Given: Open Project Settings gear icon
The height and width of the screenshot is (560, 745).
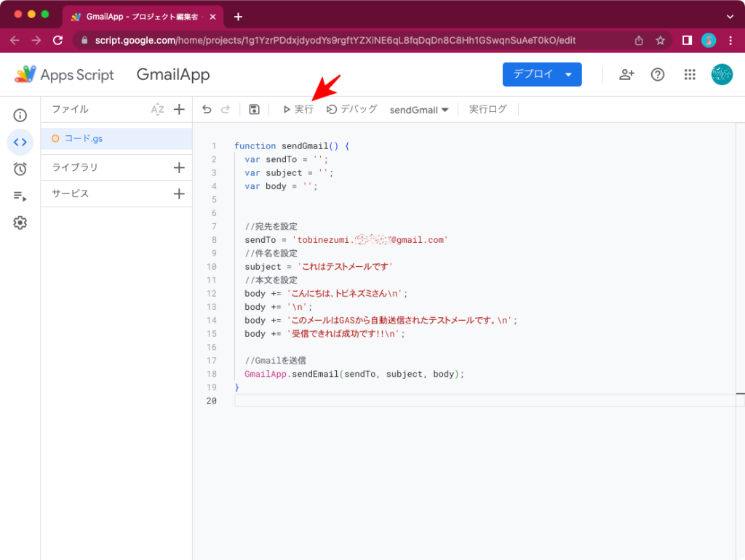Looking at the screenshot, I should pos(20,223).
